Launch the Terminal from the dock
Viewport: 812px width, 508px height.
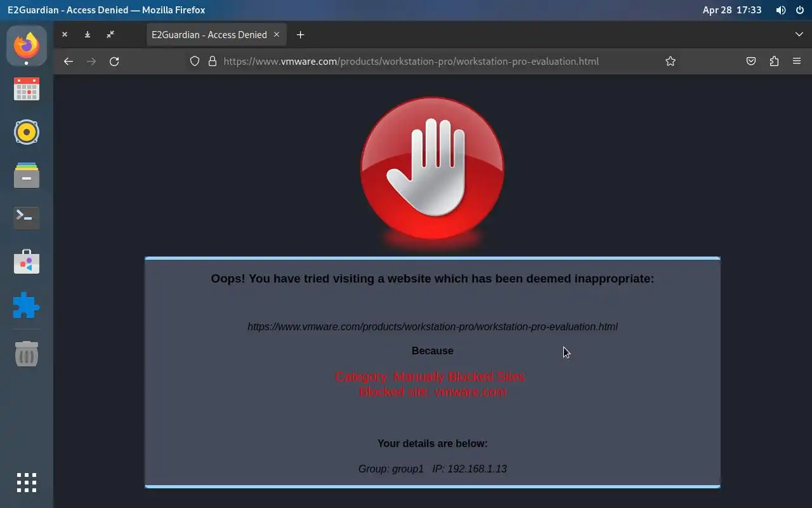27,218
